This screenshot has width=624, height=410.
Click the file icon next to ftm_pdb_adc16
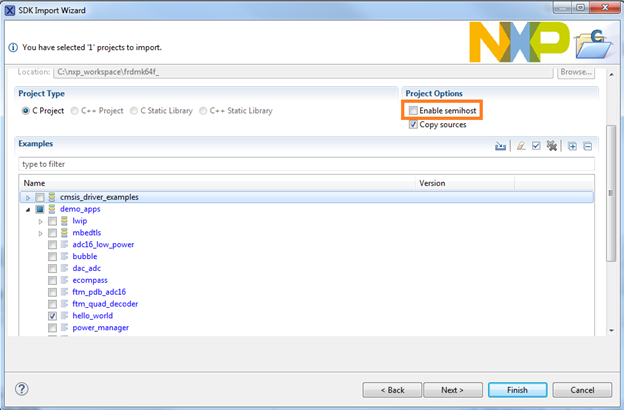[64, 292]
